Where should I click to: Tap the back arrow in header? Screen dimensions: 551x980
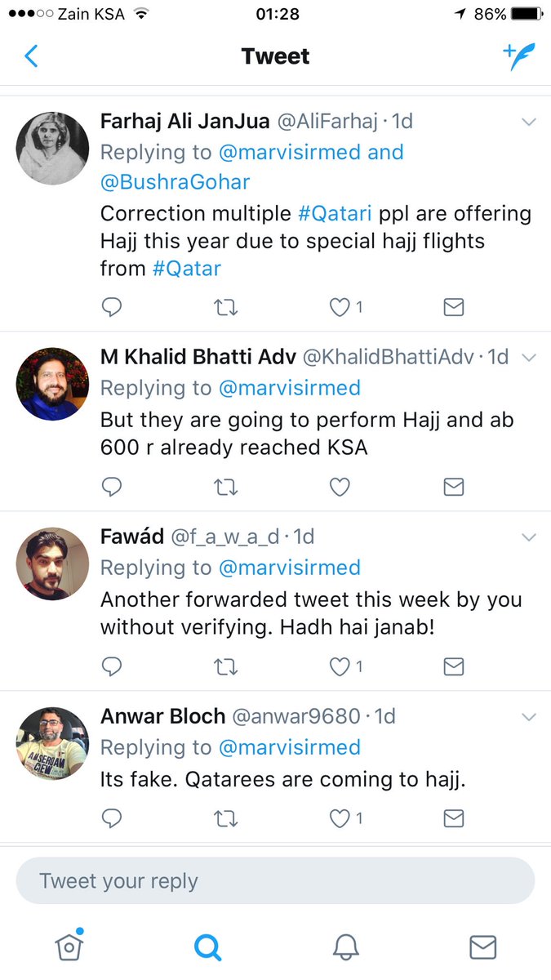point(32,56)
